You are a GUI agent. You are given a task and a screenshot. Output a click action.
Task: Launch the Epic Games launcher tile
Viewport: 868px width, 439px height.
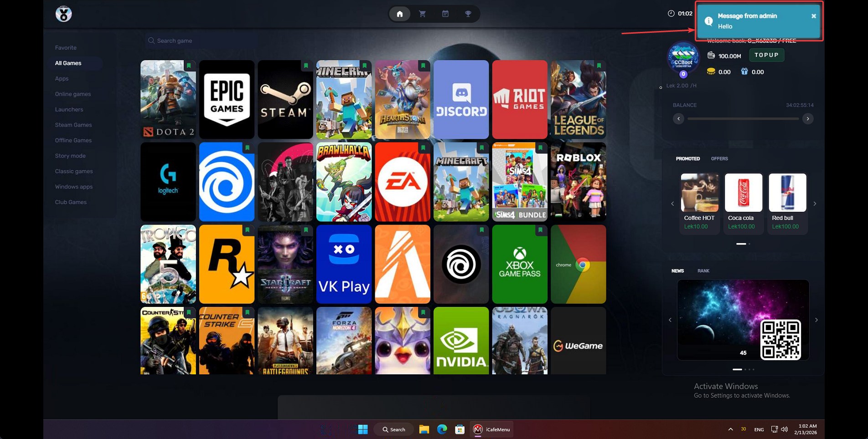click(227, 100)
